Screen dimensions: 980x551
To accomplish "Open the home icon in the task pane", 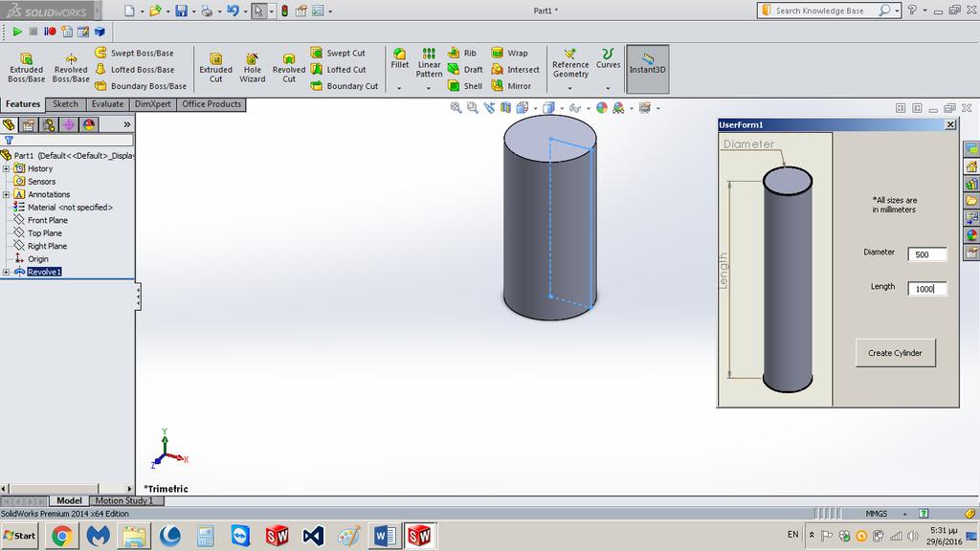I will click(971, 166).
